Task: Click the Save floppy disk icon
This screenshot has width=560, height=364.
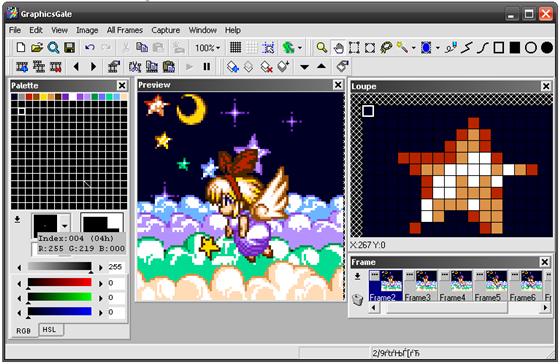Action: [69, 48]
